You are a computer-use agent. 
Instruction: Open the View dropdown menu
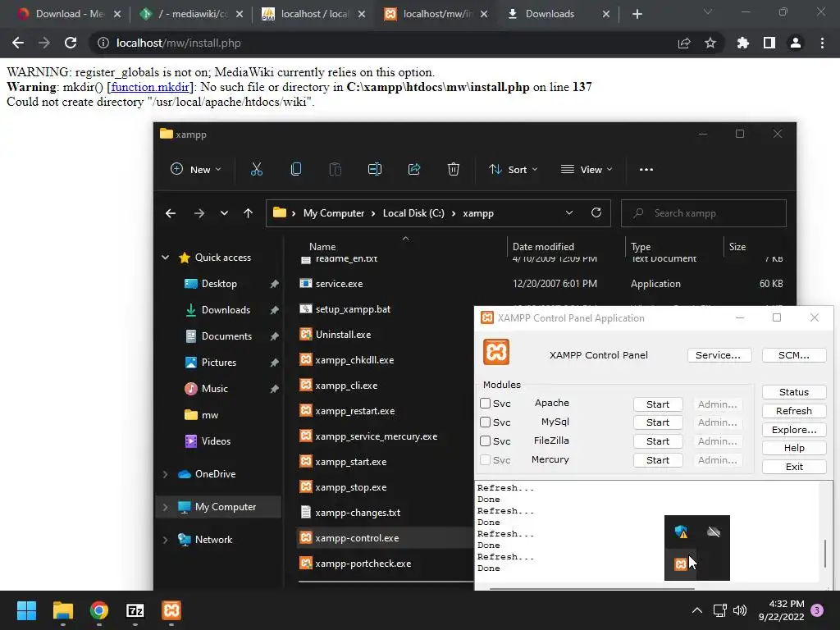586,169
